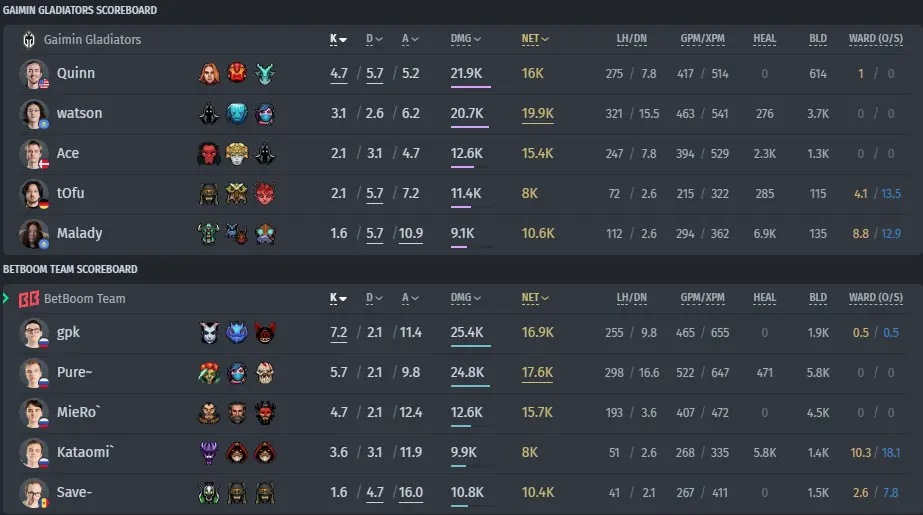Click the Gaimin Gladiators team logo

[29, 39]
